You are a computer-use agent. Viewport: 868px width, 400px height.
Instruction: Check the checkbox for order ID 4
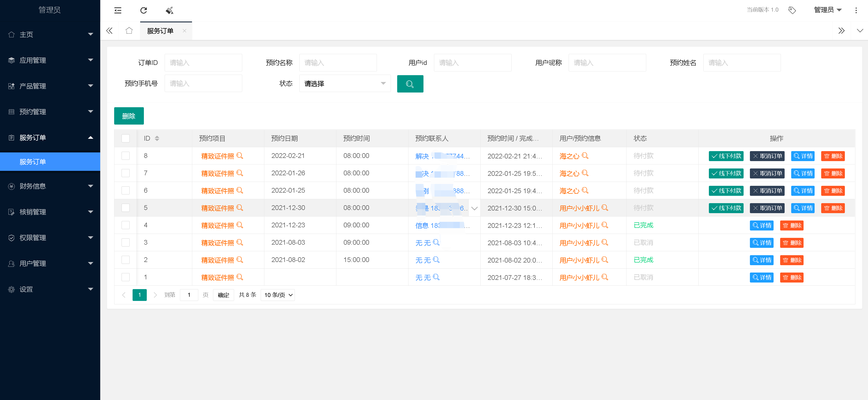125,225
